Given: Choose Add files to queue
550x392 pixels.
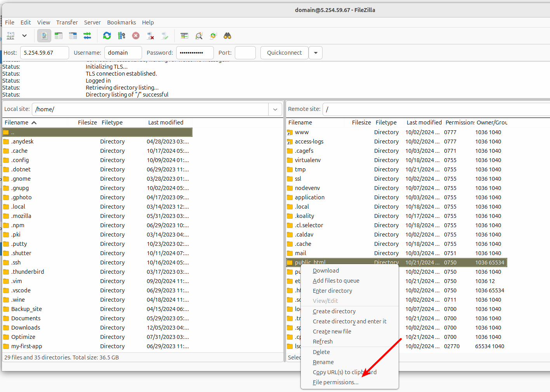Looking at the screenshot, I should [x=350, y=281].
